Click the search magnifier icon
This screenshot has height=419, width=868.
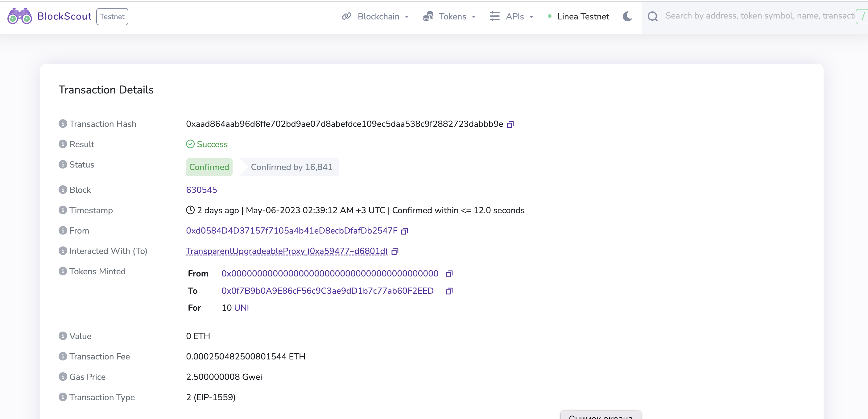(x=652, y=16)
